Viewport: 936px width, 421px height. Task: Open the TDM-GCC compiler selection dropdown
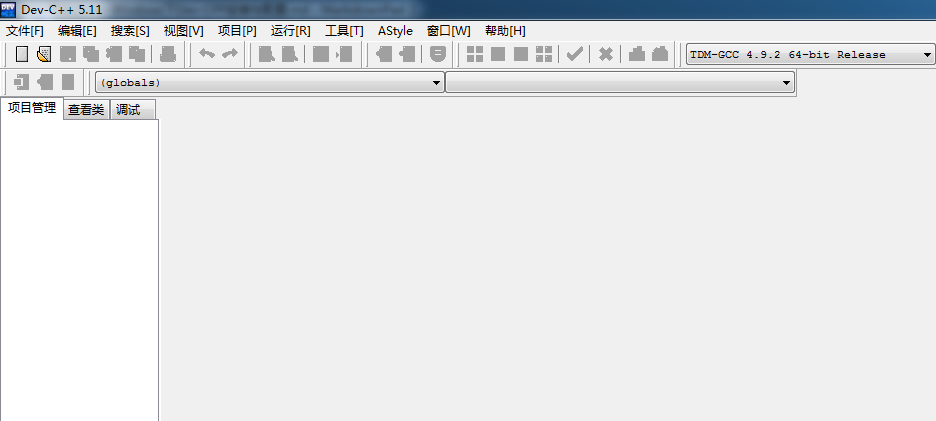tap(811, 54)
